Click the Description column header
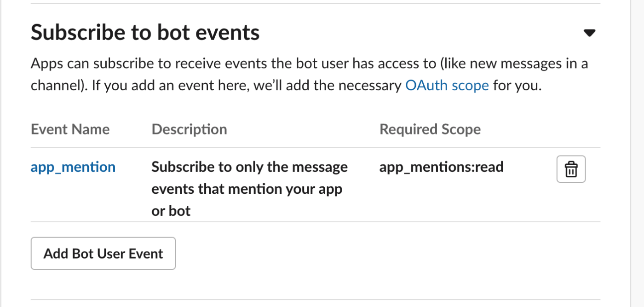Screen dimensions: 644x307 click(189, 129)
